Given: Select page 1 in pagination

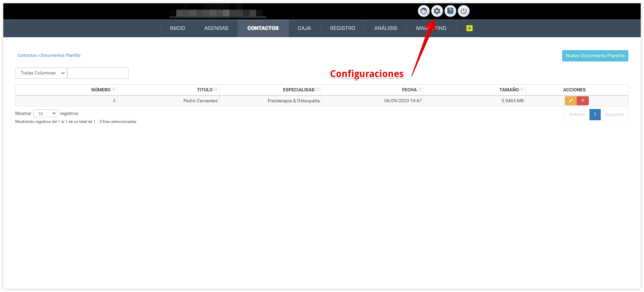Looking at the screenshot, I should coord(595,115).
